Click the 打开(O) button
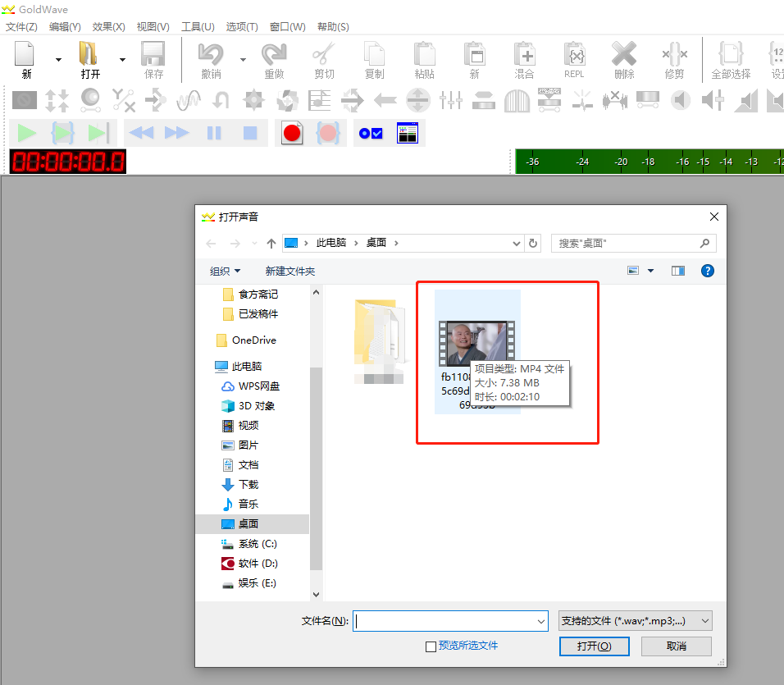 click(x=594, y=646)
